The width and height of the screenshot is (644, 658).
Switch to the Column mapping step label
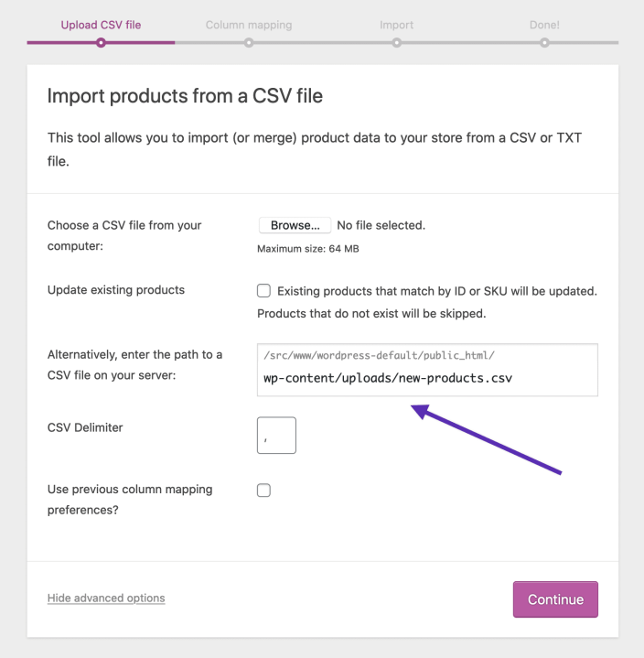click(x=249, y=25)
